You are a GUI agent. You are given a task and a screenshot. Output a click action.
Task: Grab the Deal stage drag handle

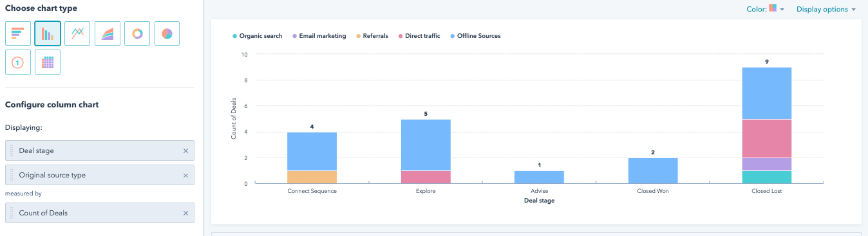(x=12, y=150)
